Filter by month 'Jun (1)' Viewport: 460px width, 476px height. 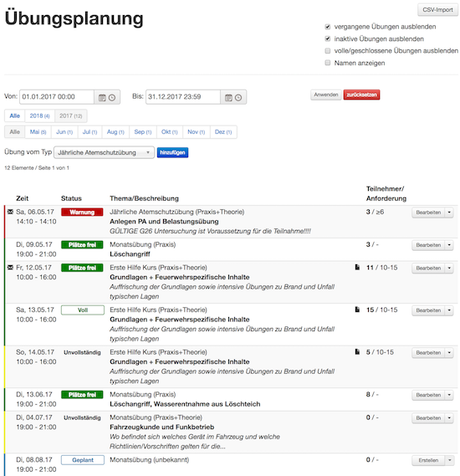click(64, 131)
